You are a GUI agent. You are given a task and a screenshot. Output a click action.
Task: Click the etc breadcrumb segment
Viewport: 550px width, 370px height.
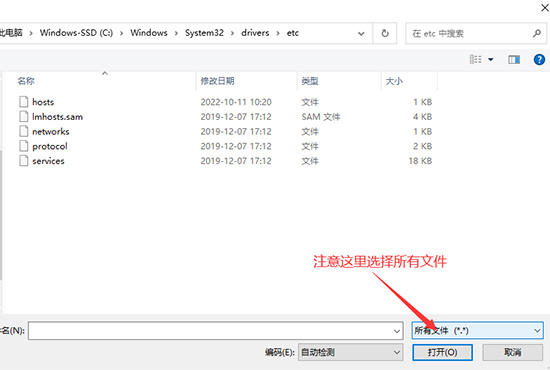point(293,33)
